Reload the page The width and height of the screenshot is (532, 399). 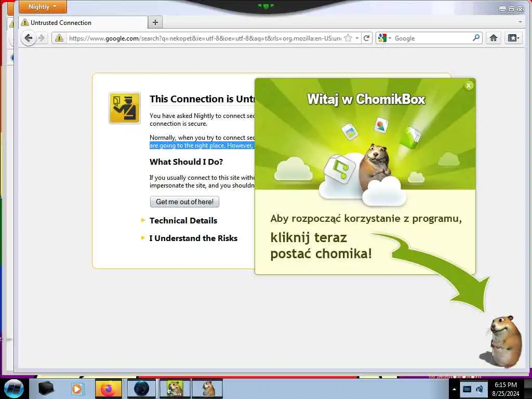coord(366,38)
